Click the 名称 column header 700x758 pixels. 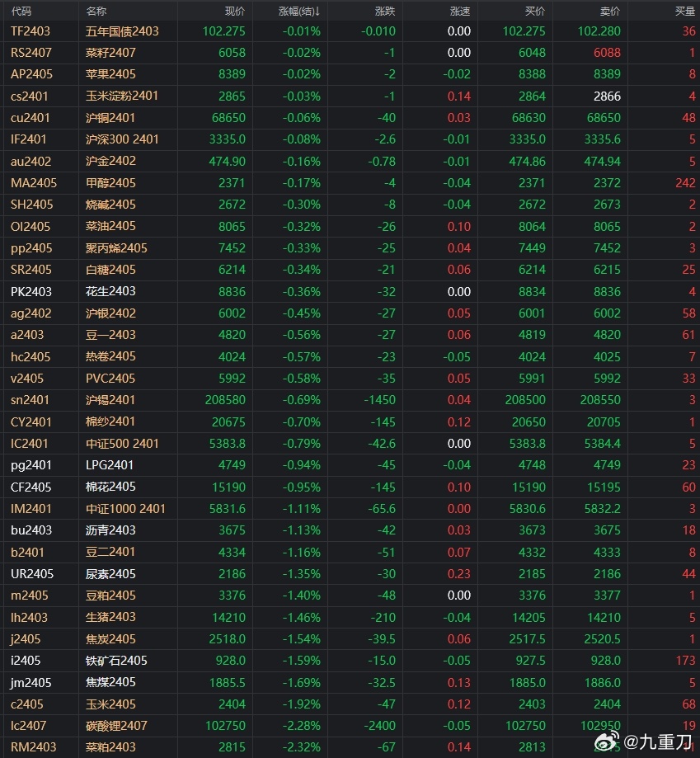(96, 11)
